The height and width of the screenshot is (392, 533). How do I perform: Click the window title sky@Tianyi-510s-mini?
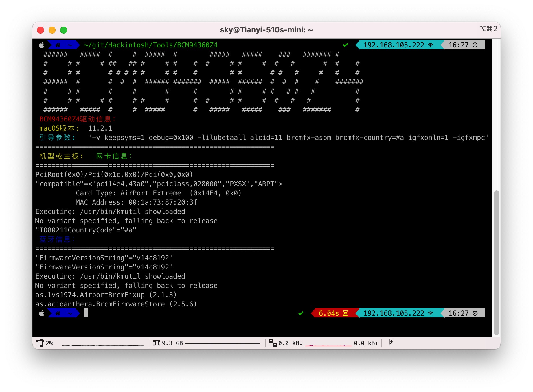pos(266,30)
